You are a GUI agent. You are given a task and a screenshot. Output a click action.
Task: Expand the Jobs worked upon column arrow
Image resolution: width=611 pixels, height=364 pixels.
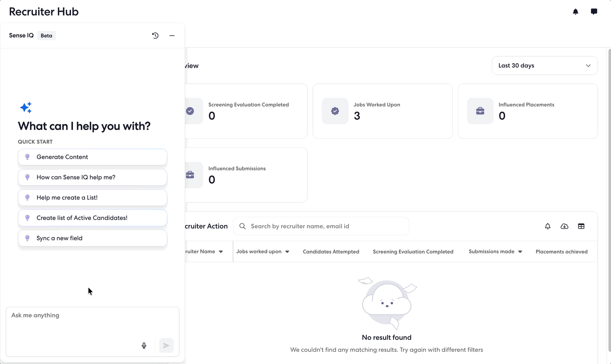click(x=287, y=252)
